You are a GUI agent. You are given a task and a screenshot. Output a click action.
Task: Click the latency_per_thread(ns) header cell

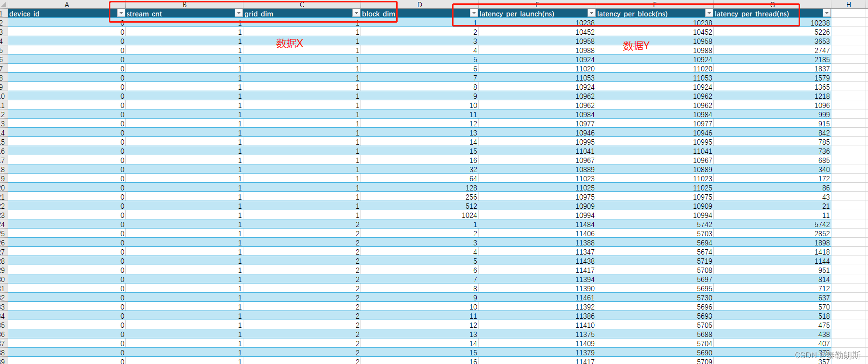pos(772,13)
